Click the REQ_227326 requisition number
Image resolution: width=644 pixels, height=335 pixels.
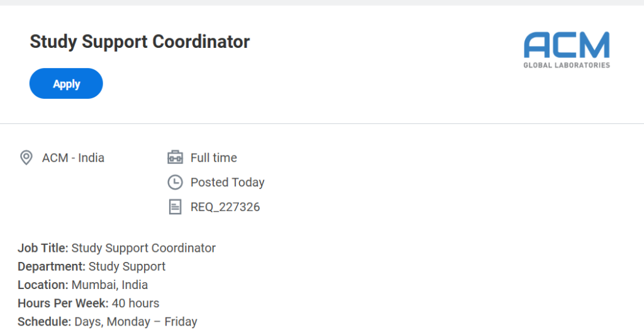click(x=225, y=207)
